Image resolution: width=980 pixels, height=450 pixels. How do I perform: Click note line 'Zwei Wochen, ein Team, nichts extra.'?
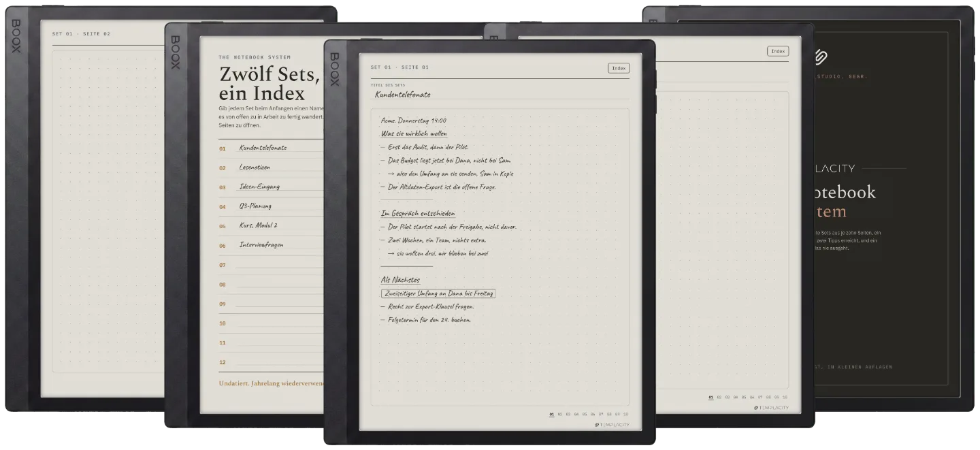(x=434, y=240)
